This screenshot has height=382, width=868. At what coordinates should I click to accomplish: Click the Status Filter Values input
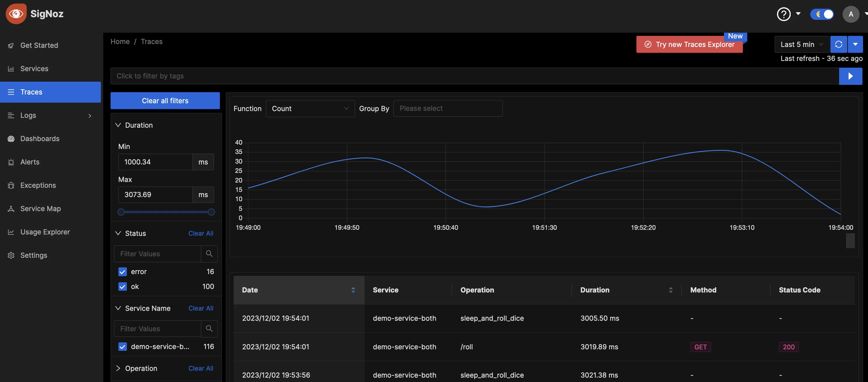pos(158,254)
